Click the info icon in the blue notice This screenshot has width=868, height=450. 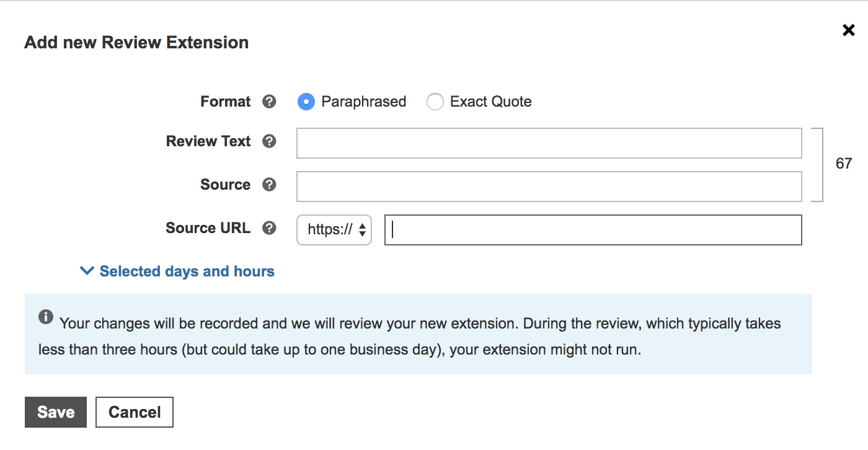click(x=45, y=317)
